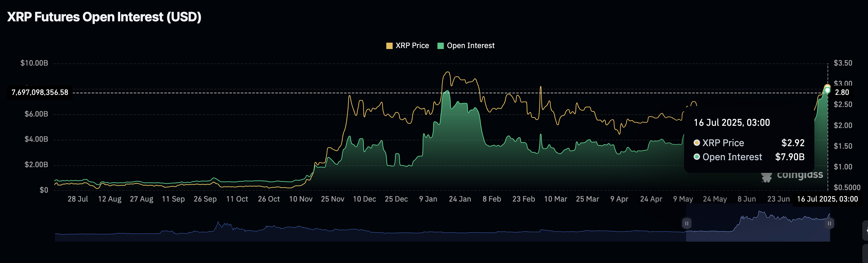Viewport: 868px width, 263px height.
Task: Click the 16 Jul 2025 date axis label
Action: (x=827, y=199)
